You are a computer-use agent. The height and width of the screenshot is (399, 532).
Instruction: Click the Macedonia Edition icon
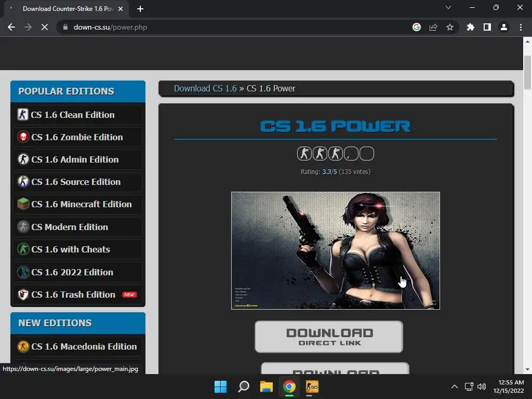click(x=23, y=347)
